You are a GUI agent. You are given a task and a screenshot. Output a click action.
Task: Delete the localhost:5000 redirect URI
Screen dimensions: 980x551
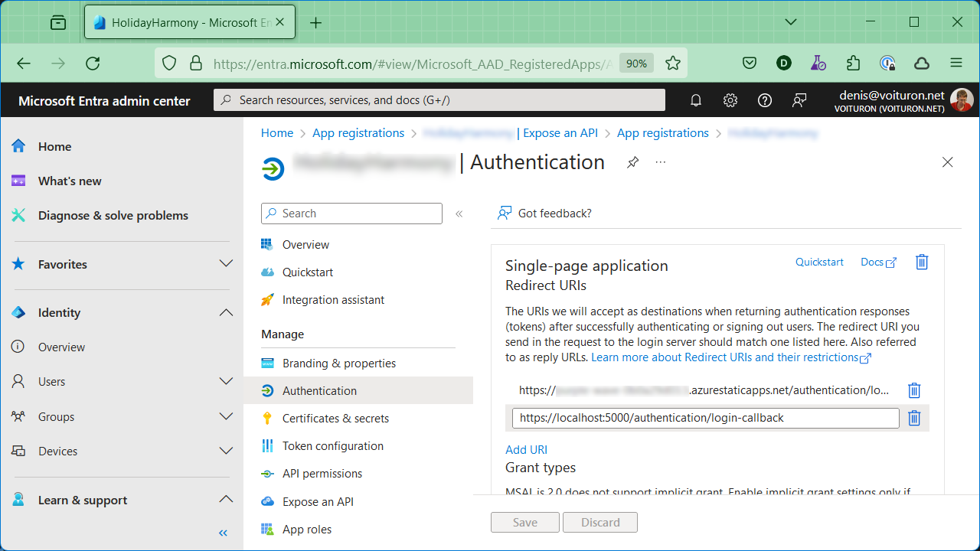coord(914,418)
